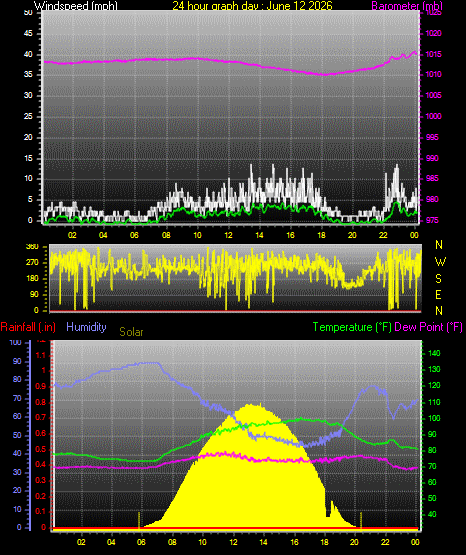This screenshot has height=555, width=466.
Task: Click the 130 temperature axis value
Action: pos(434,370)
